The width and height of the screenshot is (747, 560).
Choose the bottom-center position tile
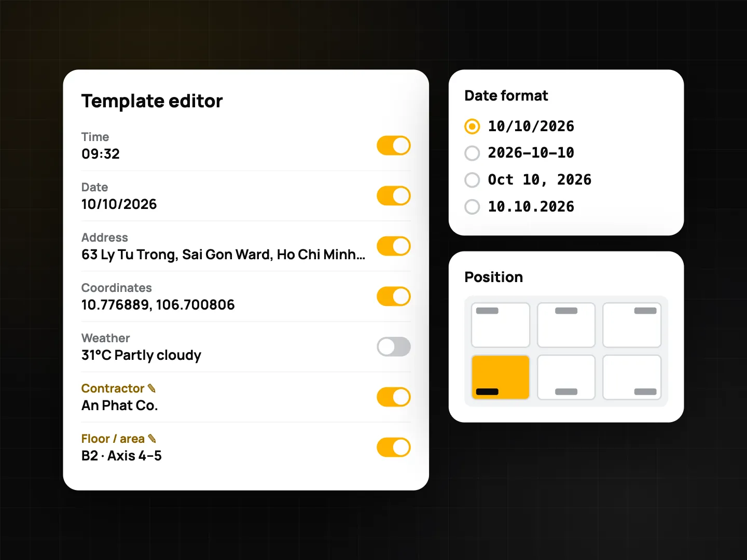(x=566, y=377)
